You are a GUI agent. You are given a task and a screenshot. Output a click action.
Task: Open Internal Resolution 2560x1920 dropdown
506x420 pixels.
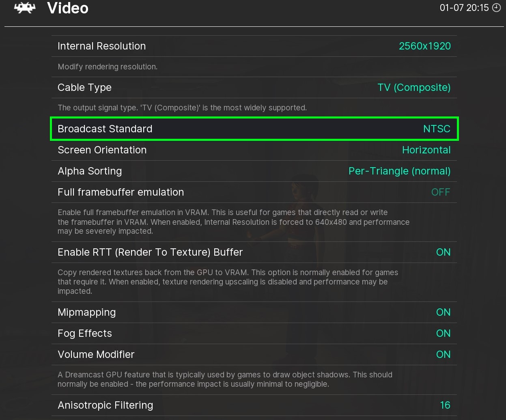pyautogui.click(x=424, y=46)
